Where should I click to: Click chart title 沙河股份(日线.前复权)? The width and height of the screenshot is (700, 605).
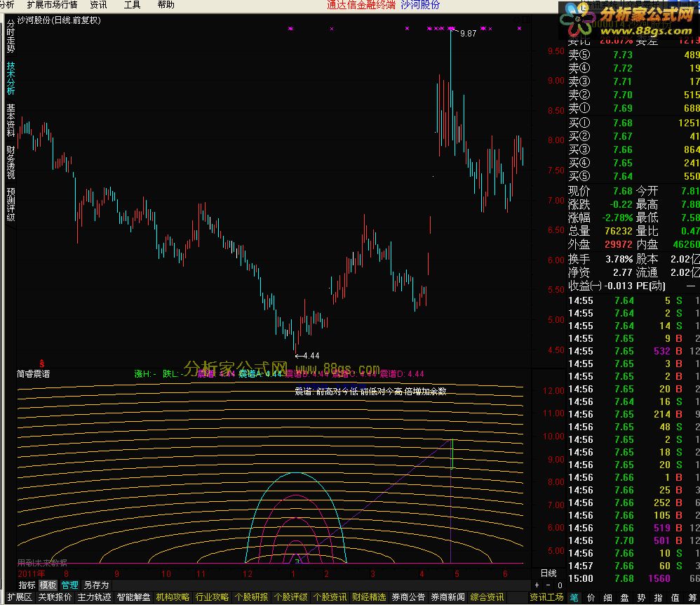click(x=59, y=20)
